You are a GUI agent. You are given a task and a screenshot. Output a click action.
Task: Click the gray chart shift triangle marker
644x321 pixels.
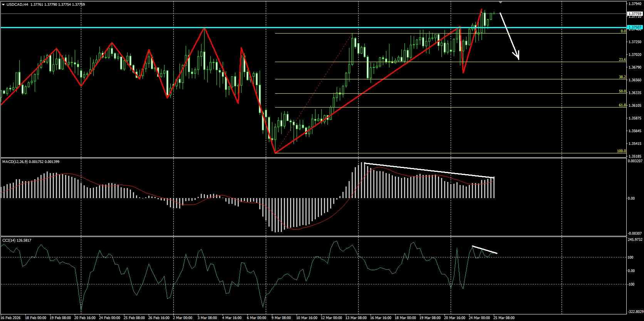tap(500, 2)
